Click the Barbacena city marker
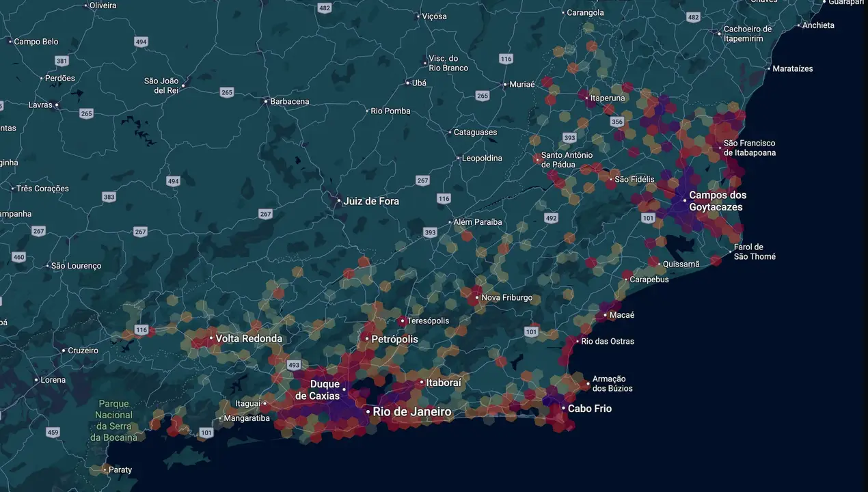Viewport: 868px width, 492px height. pyautogui.click(x=266, y=101)
